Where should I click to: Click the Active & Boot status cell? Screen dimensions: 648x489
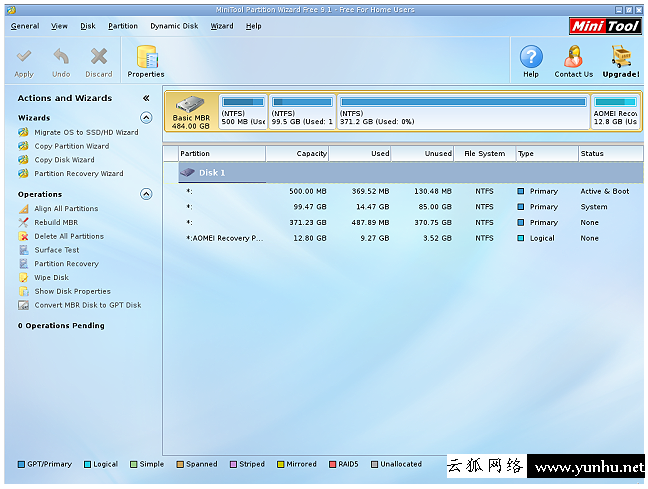(605, 191)
